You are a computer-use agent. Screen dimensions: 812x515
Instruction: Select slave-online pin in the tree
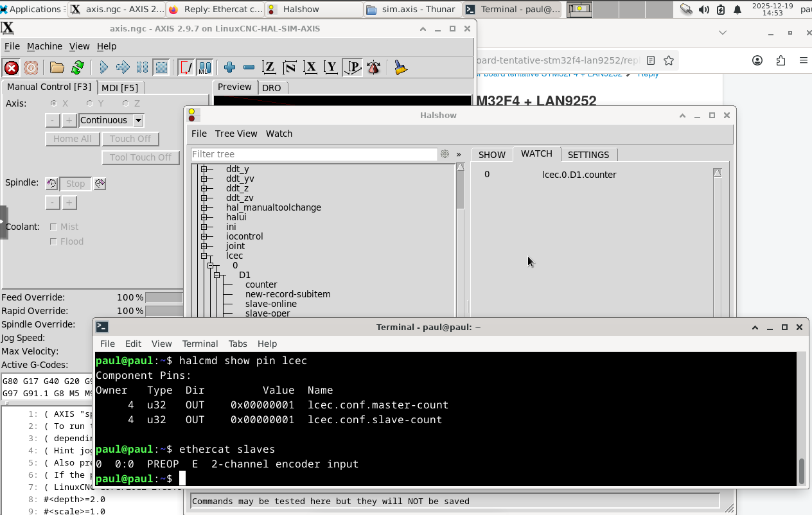pos(270,304)
